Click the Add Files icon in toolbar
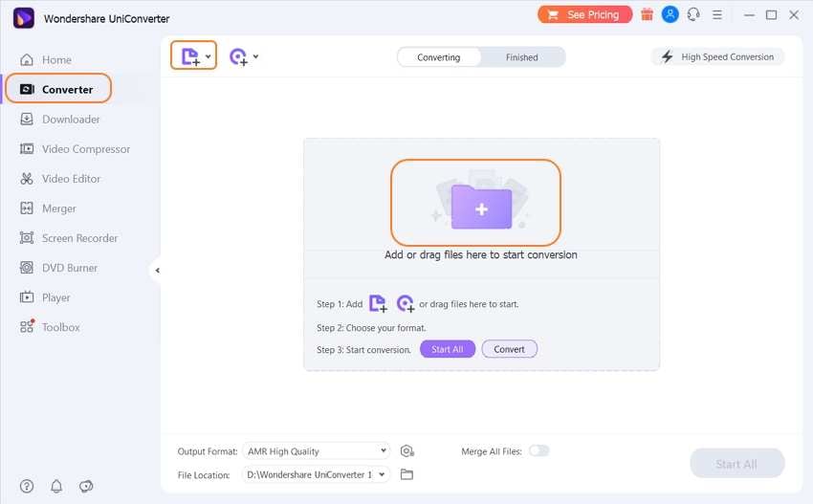 coord(190,56)
